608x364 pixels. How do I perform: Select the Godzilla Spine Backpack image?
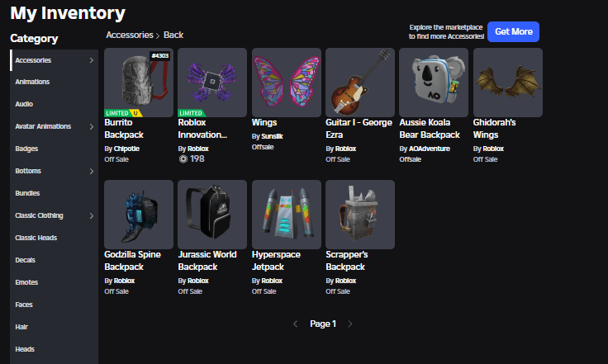click(138, 214)
